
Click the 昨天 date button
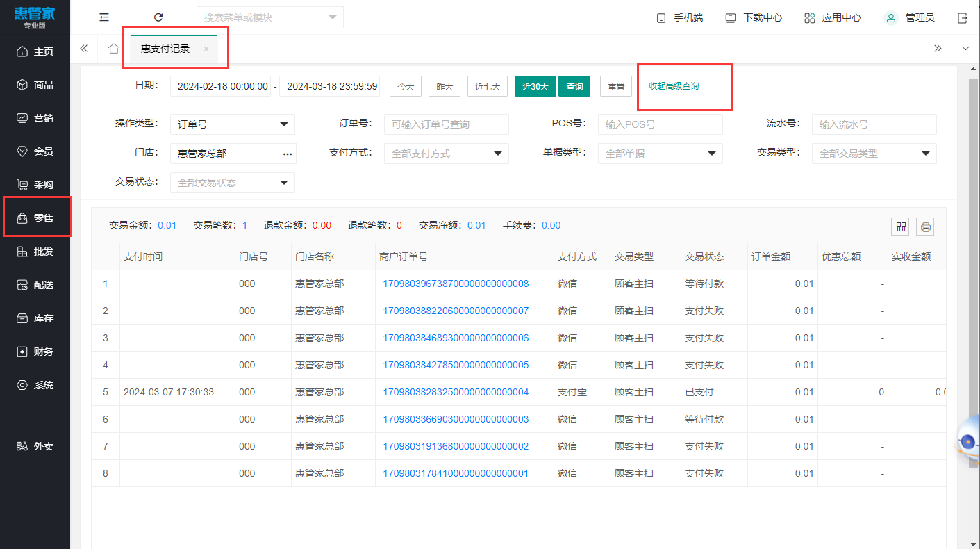pos(445,86)
